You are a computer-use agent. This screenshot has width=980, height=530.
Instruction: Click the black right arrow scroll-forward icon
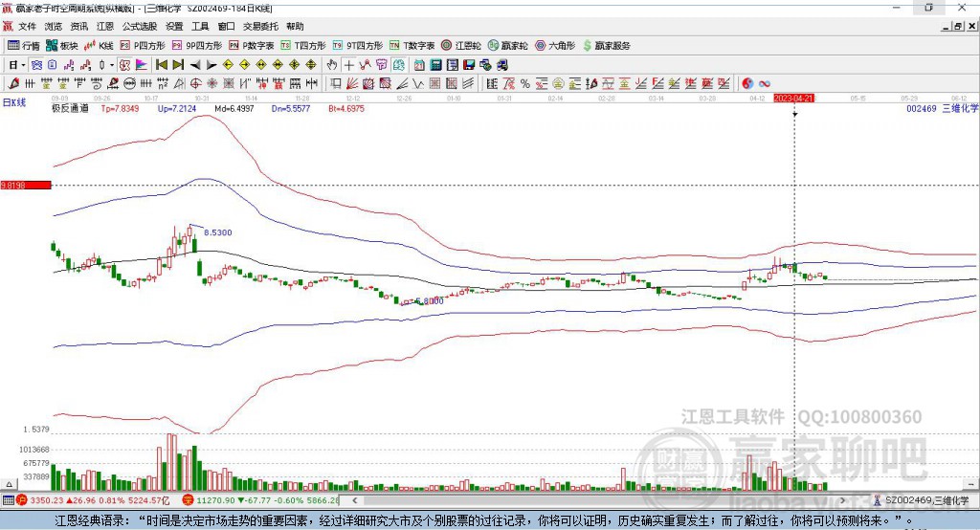click(212, 65)
